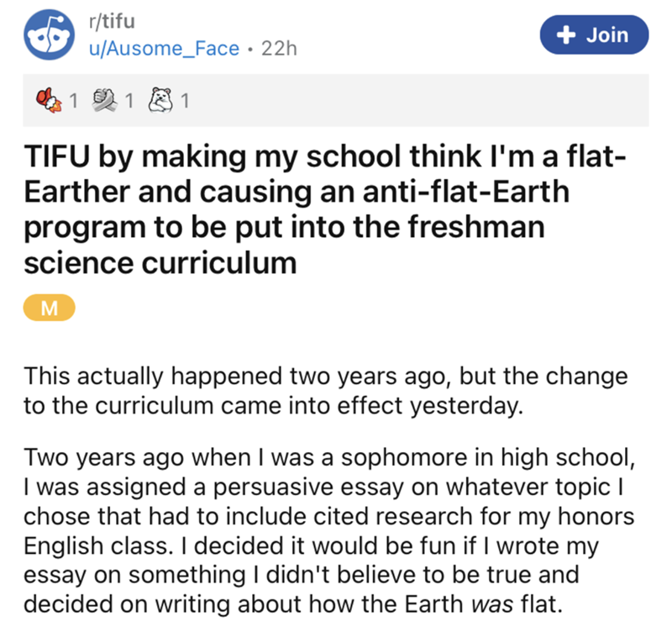Click the handshake award icon

(104, 100)
